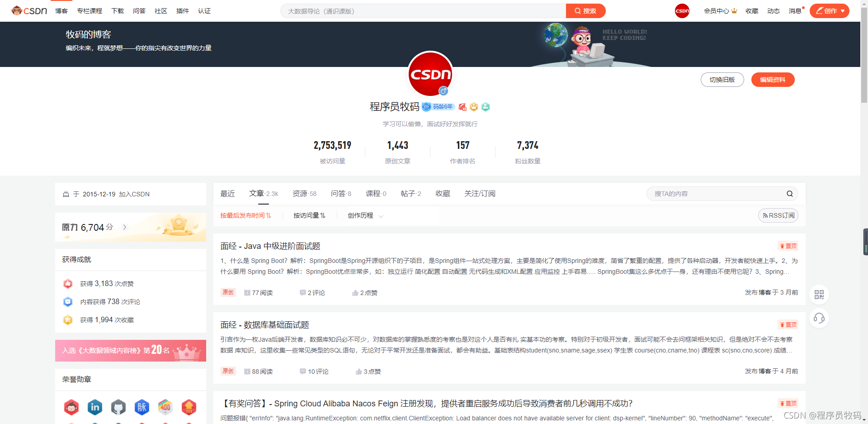Switch to the 问答 tab in profile
Screen dimensions: 868x424
click(x=341, y=194)
